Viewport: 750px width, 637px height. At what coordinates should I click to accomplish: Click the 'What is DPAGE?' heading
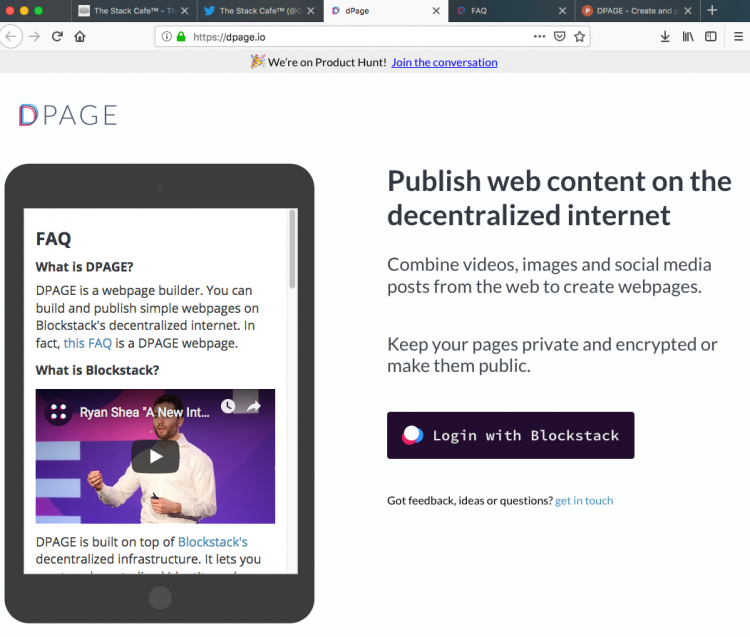(84, 267)
